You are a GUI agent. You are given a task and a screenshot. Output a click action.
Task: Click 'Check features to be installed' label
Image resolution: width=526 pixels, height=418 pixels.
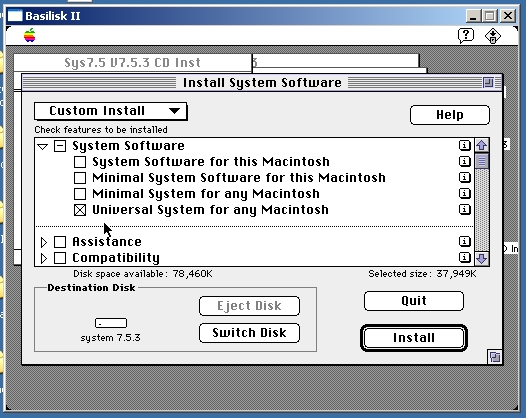(101, 130)
